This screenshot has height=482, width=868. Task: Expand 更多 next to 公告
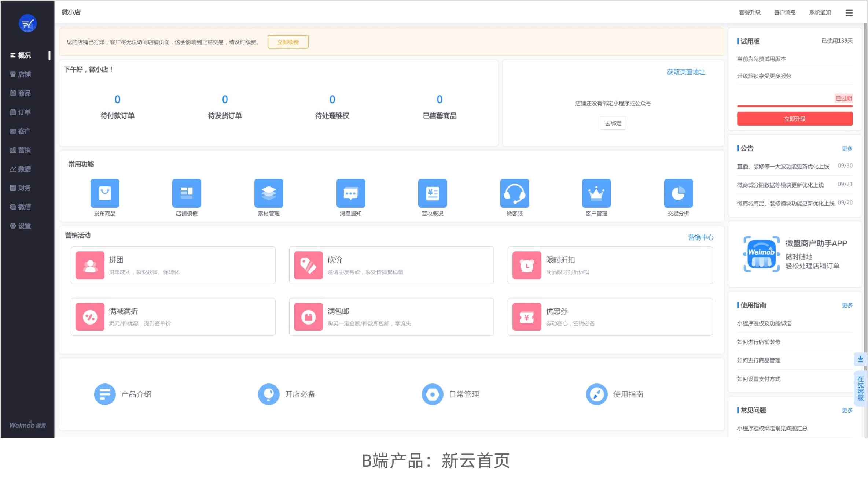847,148
